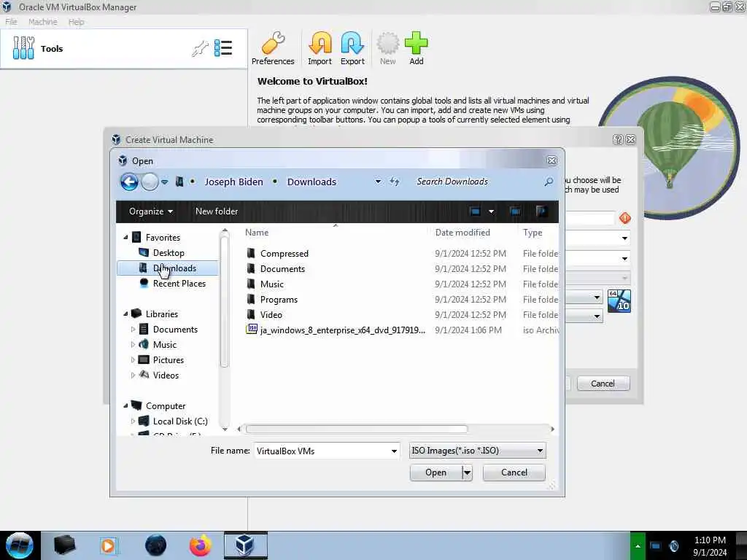Click the Change your view icon
Screen dimensions: 747x560
coord(475,211)
